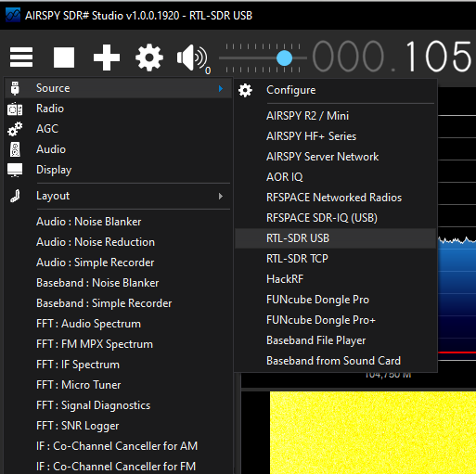Click the Configure gear icon in submenu

click(245, 90)
